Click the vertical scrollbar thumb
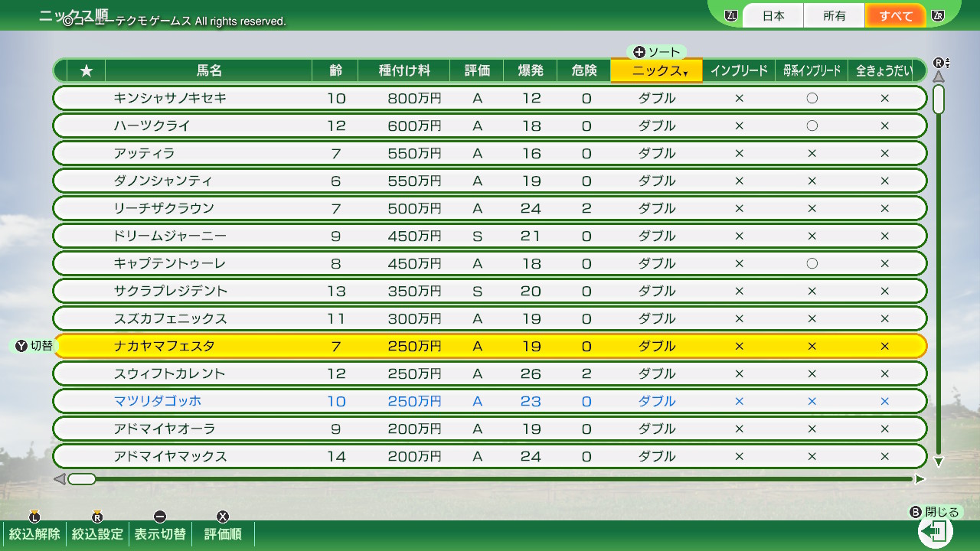 point(939,99)
